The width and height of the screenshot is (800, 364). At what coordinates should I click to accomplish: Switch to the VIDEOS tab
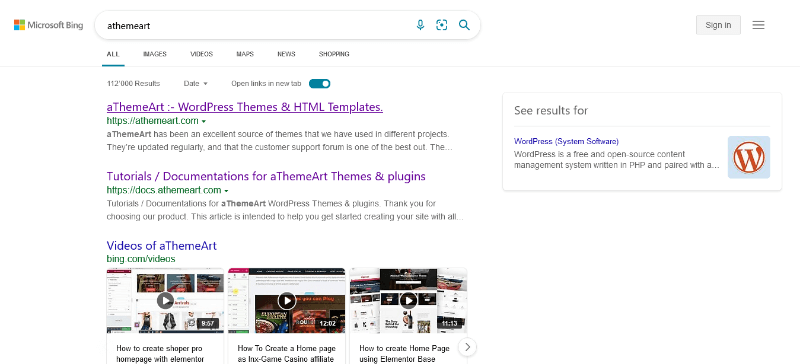(x=202, y=54)
